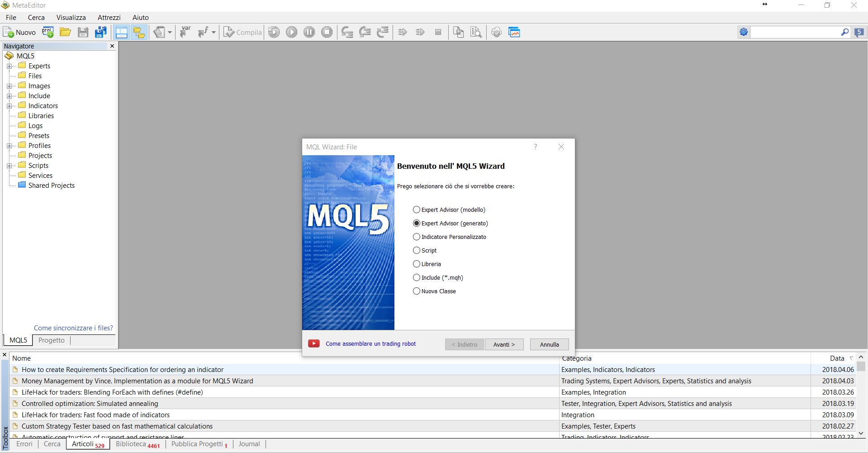Select Nuova Classe radio button
Viewport: 868px width, 453px height.
point(417,291)
